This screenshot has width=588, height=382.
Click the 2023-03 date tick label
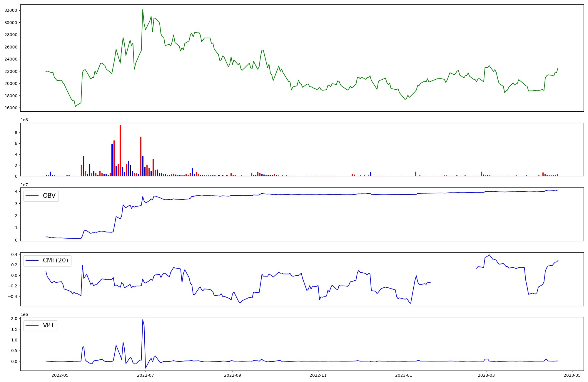pos(487,375)
